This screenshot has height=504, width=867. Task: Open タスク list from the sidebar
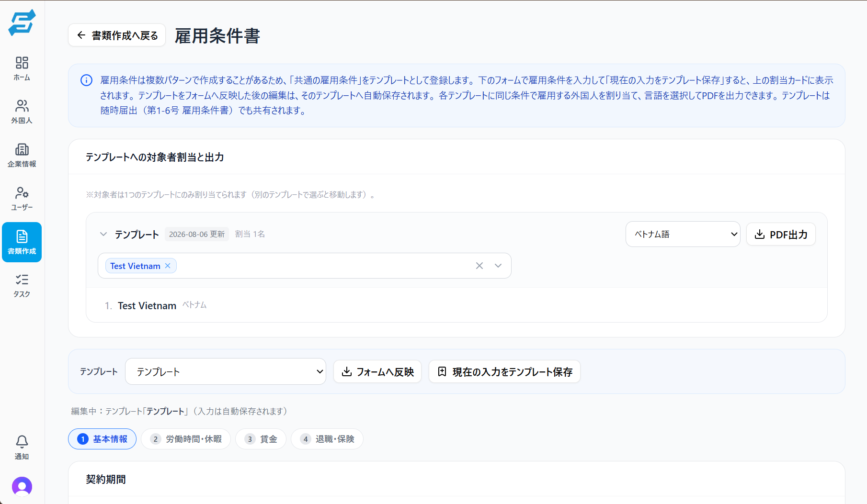[x=22, y=286]
